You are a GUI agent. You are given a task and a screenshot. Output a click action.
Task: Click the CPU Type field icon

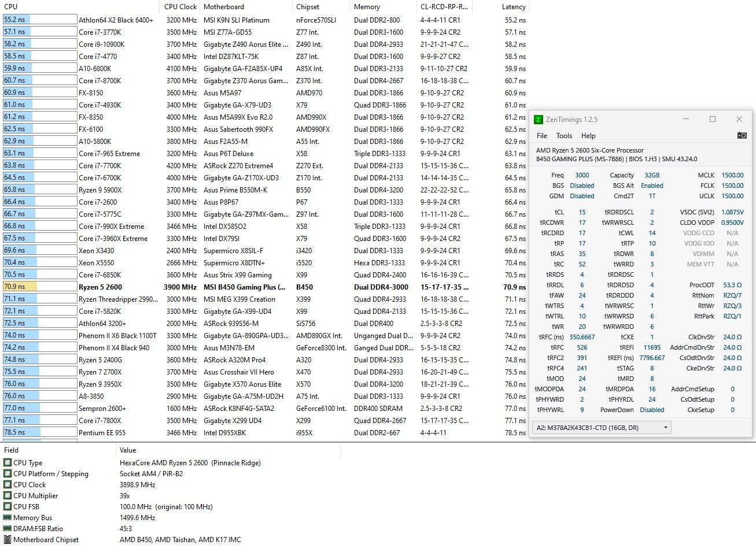(x=8, y=462)
